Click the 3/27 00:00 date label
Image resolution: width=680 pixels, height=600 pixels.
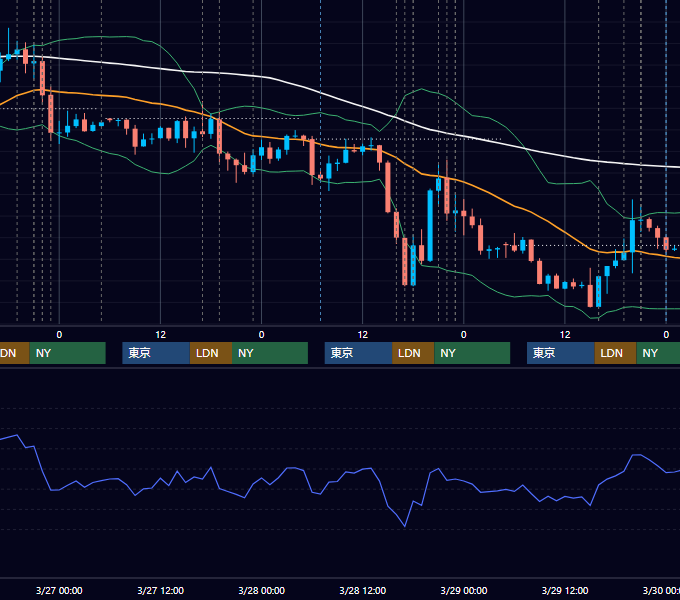[x=59, y=590]
